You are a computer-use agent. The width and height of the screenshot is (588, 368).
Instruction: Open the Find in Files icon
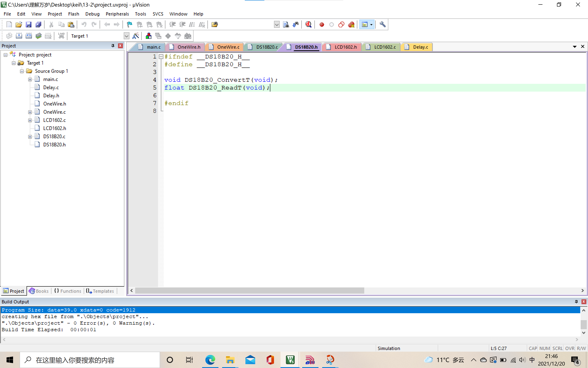pyautogui.click(x=215, y=24)
